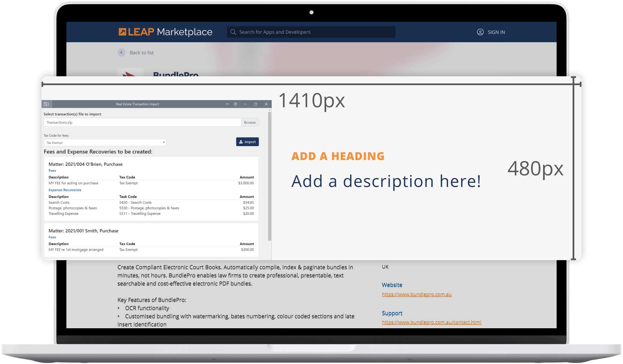Image resolution: width=623 pixels, height=364 pixels.
Task: Click the Fees and Expense Recoveries heading
Action: click(x=98, y=152)
